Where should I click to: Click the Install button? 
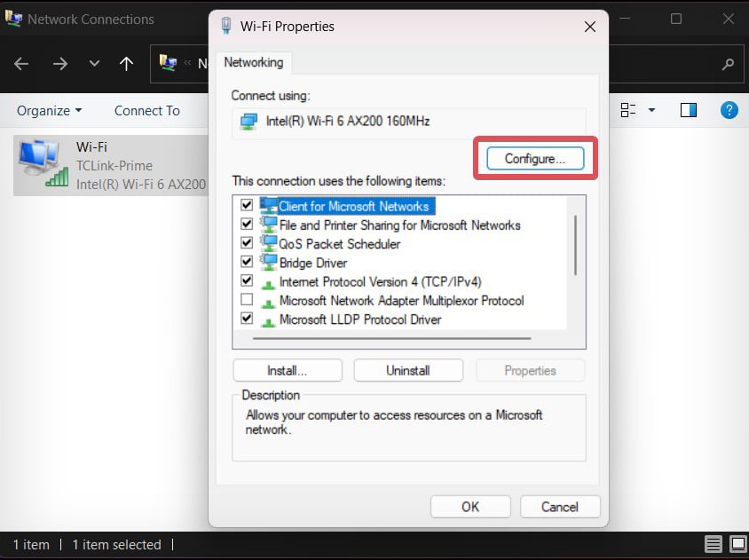pyautogui.click(x=287, y=371)
